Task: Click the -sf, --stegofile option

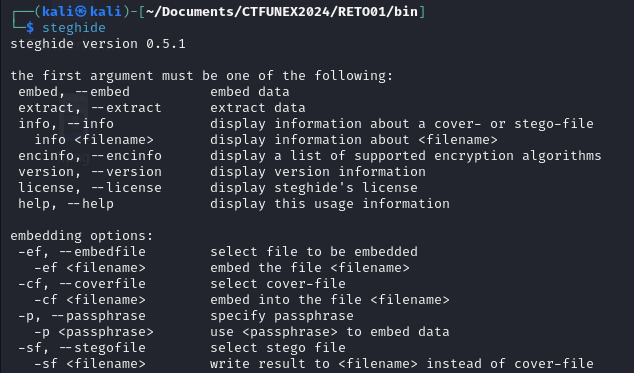Action: coord(82,348)
